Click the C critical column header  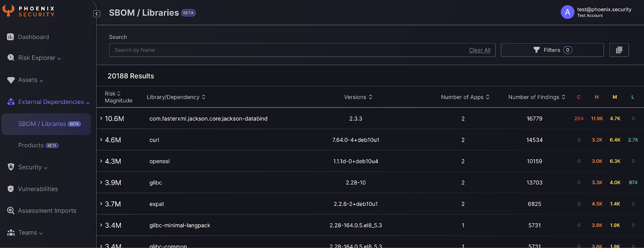coord(579,97)
